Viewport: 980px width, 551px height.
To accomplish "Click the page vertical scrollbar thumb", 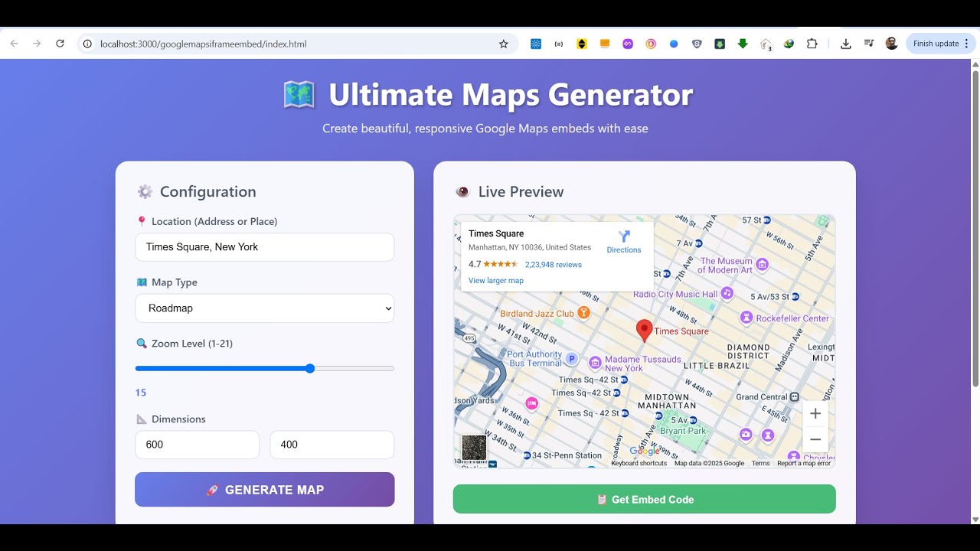I will pos(975,230).
